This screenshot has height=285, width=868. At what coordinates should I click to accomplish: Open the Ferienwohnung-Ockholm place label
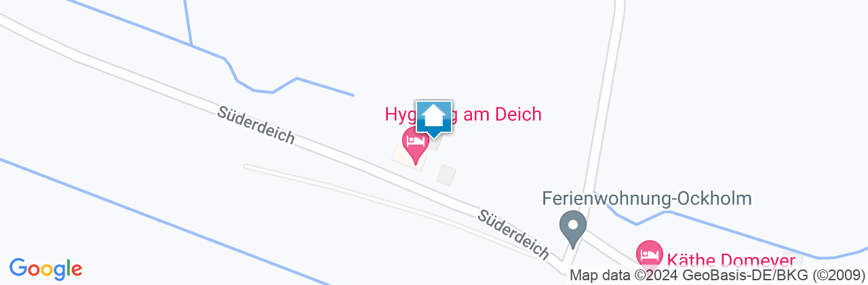tap(647, 199)
